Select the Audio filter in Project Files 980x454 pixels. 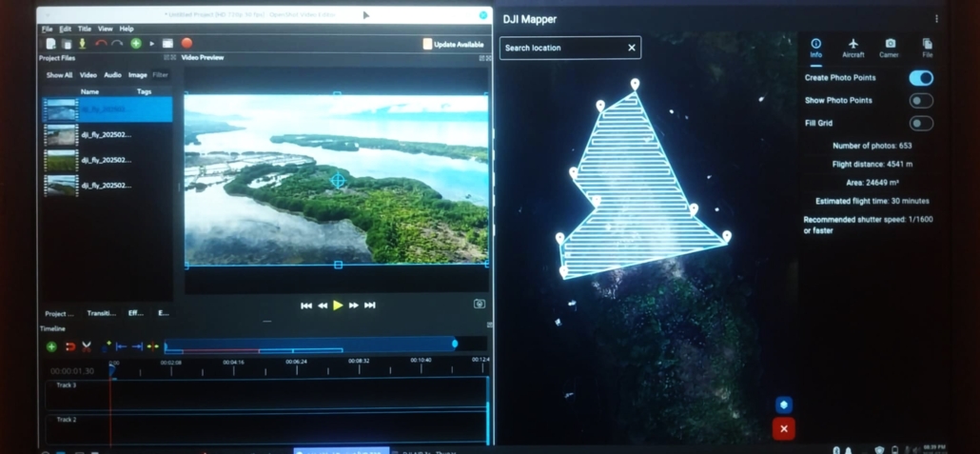pos(112,75)
